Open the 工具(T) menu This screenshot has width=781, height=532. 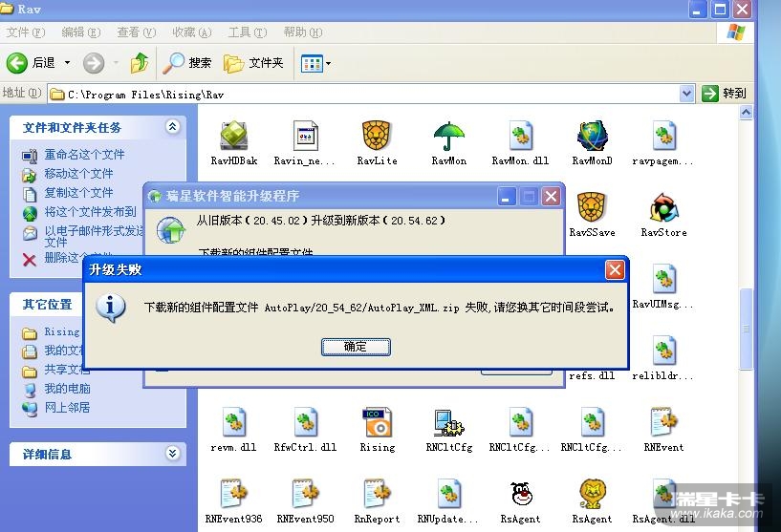(247, 32)
